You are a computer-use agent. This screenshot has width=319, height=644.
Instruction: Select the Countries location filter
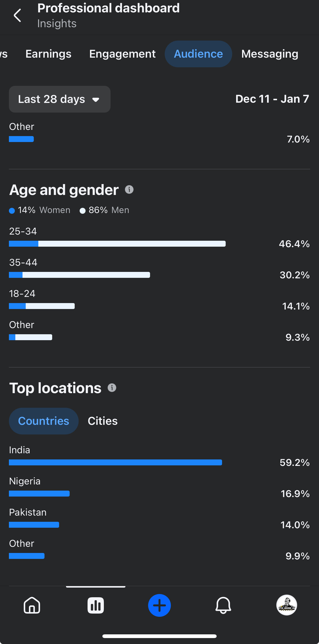click(x=44, y=421)
